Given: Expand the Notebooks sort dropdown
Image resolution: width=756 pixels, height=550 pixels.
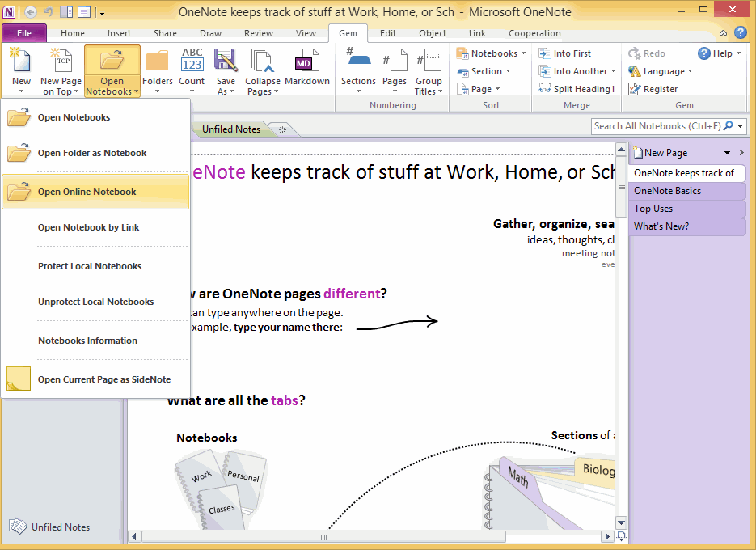Looking at the screenshot, I should pos(524,53).
